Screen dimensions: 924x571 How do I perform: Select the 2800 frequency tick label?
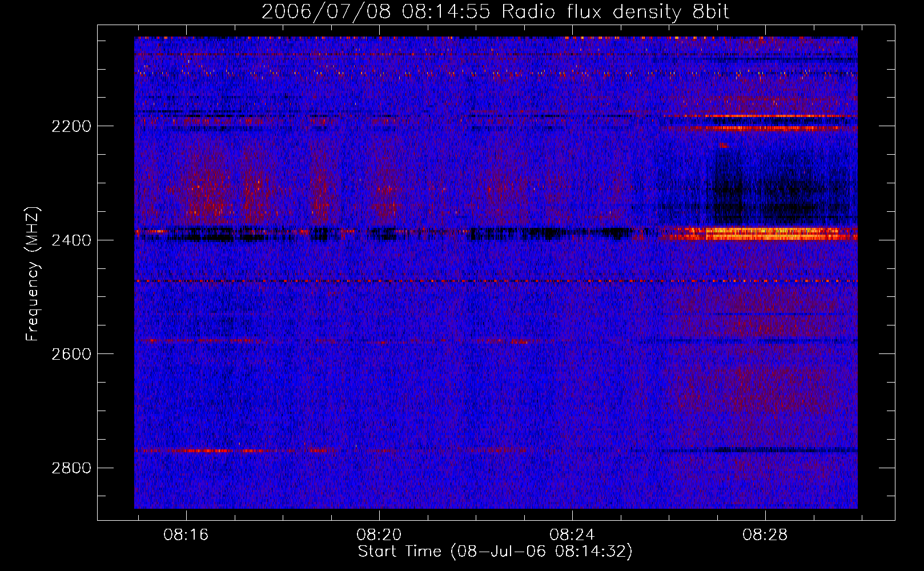point(71,468)
